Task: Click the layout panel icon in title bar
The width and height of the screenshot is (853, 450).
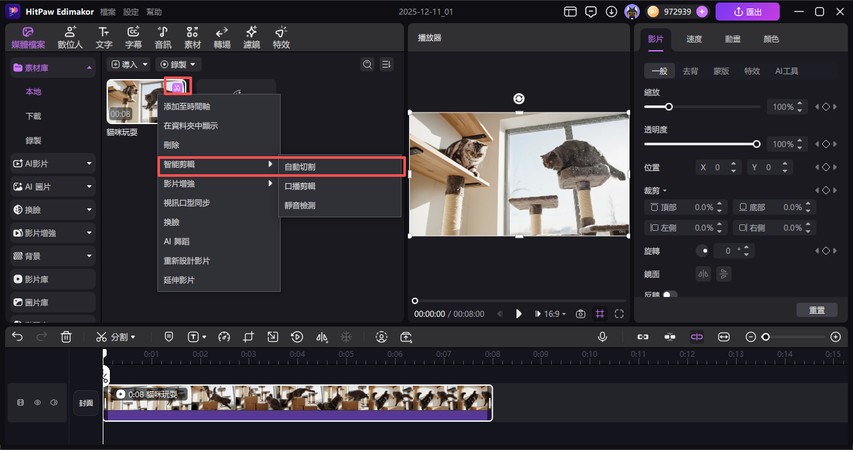Action: pyautogui.click(x=570, y=11)
